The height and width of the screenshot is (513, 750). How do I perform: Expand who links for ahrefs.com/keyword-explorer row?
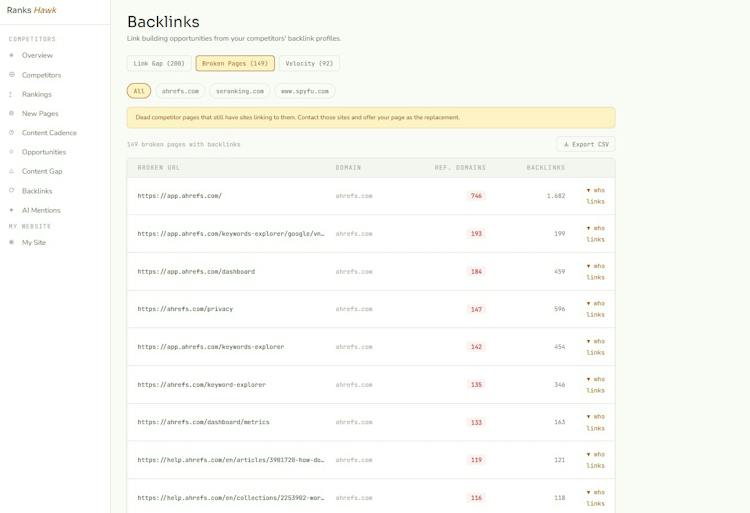coord(596,384)
